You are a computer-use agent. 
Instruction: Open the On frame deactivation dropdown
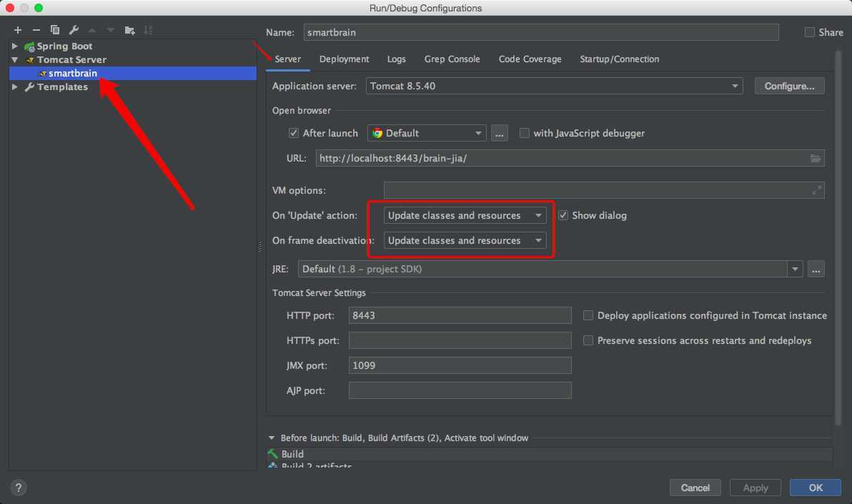click(465, 240)
